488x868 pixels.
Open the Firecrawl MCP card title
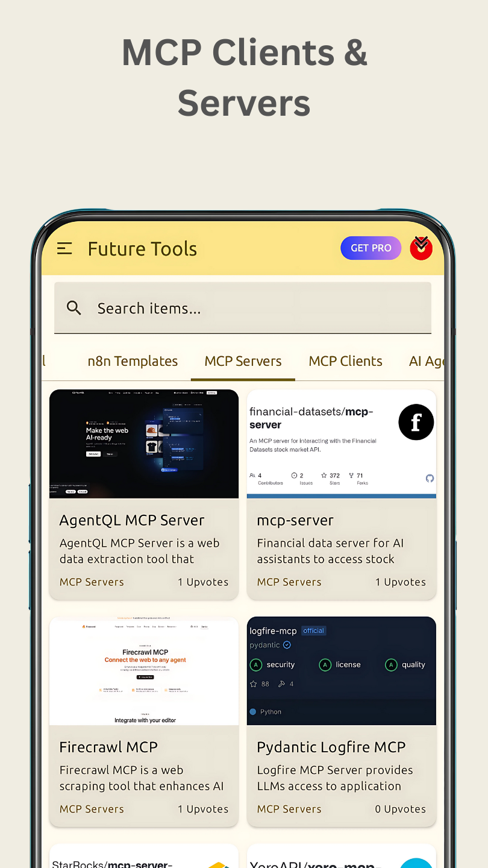coord(108,747)
